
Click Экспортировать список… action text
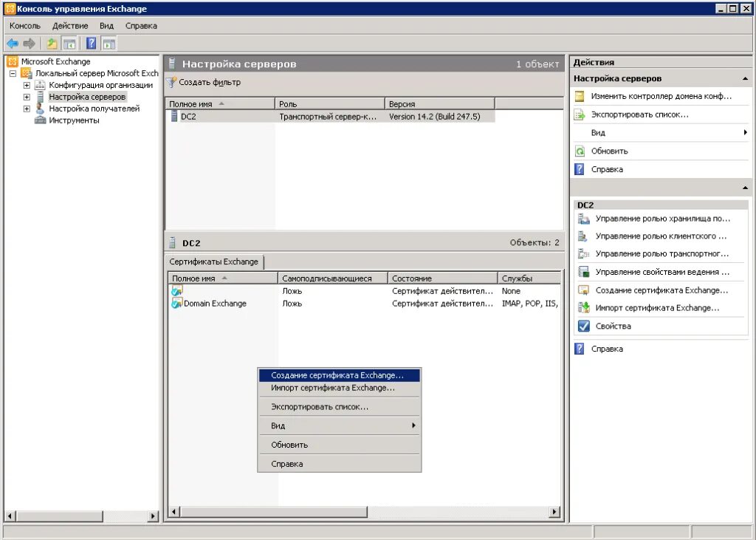click(640, 115)
